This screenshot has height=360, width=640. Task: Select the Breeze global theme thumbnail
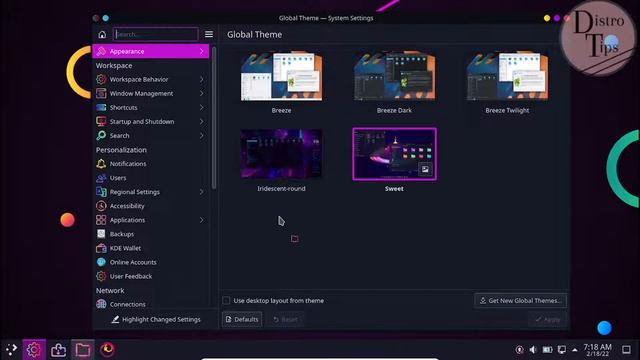click(x=281, y=76)
